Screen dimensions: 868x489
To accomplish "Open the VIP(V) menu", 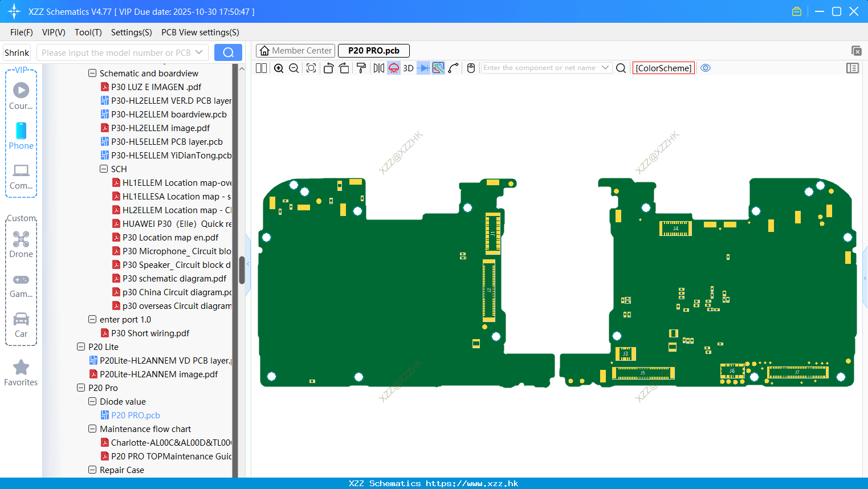I will tap(54, 32).
